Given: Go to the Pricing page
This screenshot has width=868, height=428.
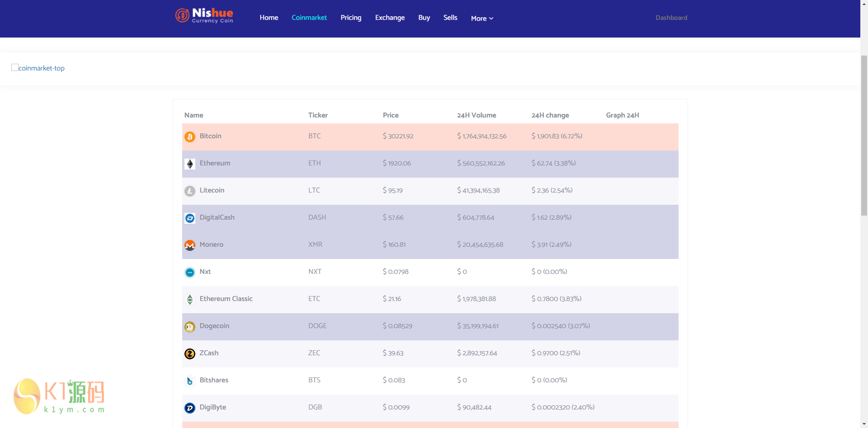Looking at the screenshot, I should pyautogui.click(x=351, y=18).
